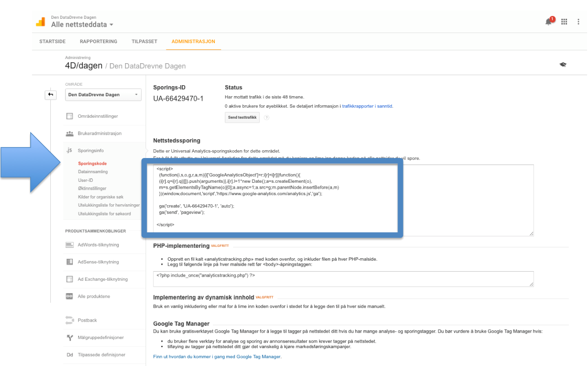The height and width of the screenshot is (366, 588).
Task: Click the Alle produktene link icon
Action: point(70,296)
